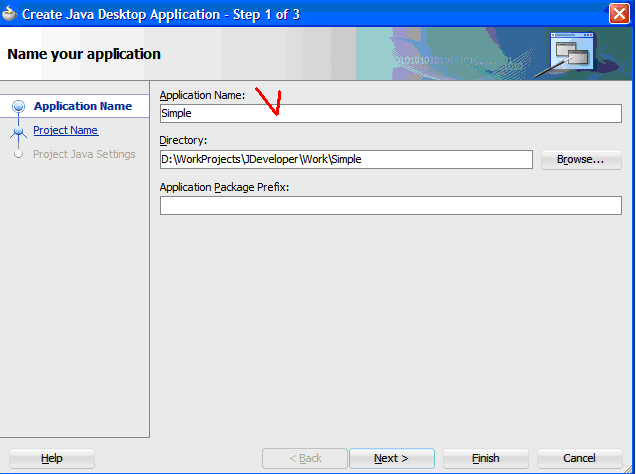Click the Java coffee cup title icon
636x474 pixels.
pyautogui.click(x=9, y=14)
